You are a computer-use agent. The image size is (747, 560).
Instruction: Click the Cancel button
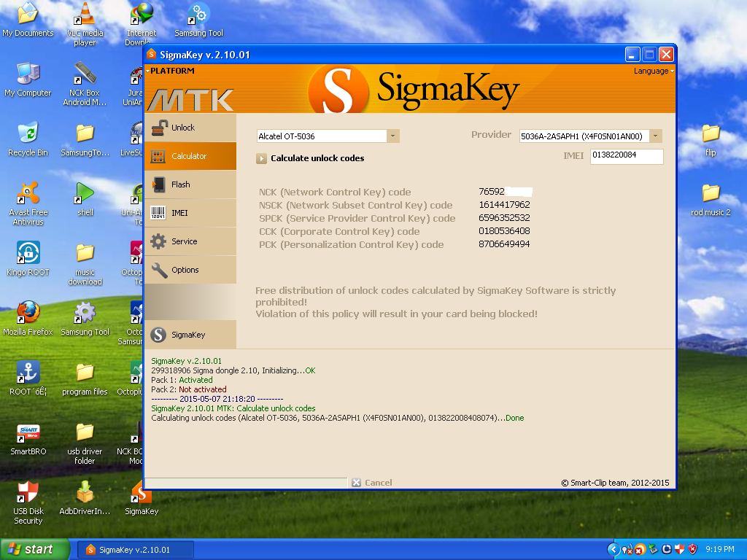[x=372, y=483]
